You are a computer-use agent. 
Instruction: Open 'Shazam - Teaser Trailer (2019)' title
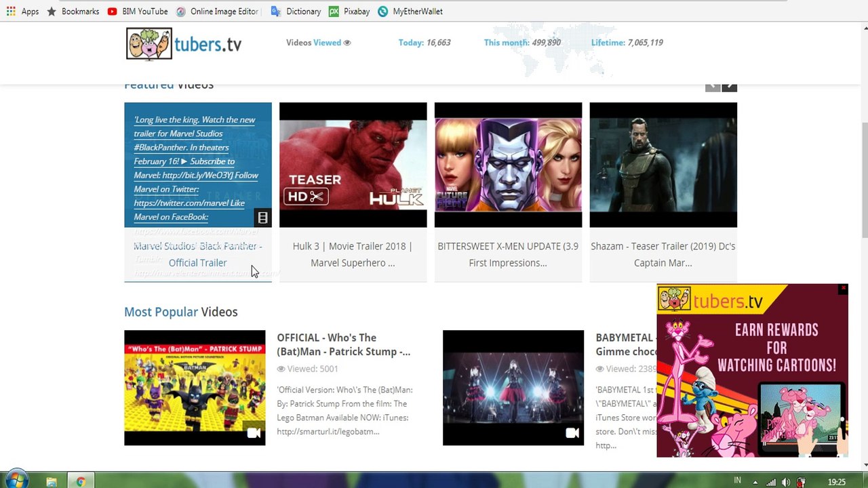point(663,254)
